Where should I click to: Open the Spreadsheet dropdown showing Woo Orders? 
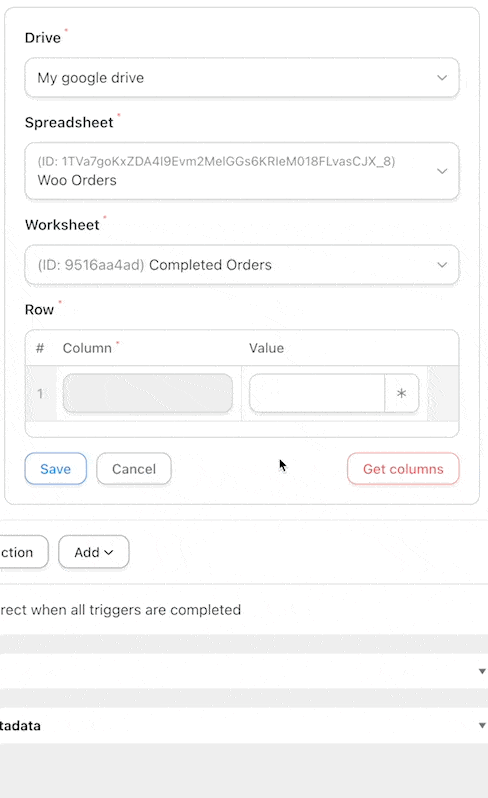(242, 171)
